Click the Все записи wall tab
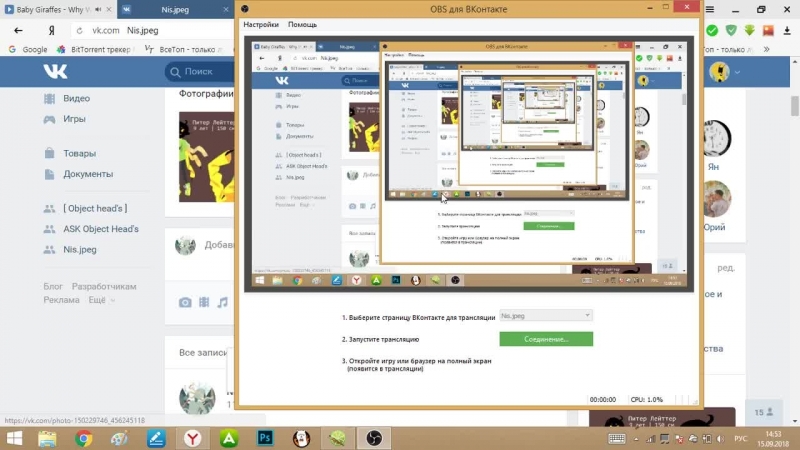The height and width of the screenshot is (450, 800). [203, 353]
